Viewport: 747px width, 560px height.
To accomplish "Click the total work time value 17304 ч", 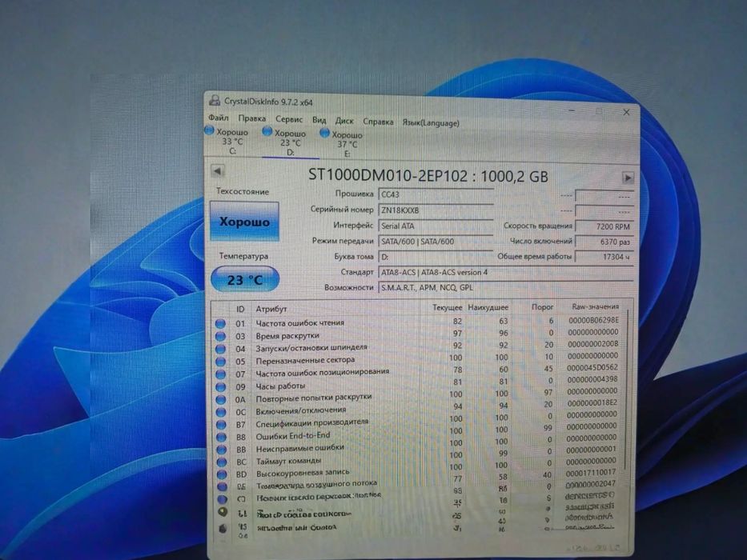I will (x=604, y=257).
